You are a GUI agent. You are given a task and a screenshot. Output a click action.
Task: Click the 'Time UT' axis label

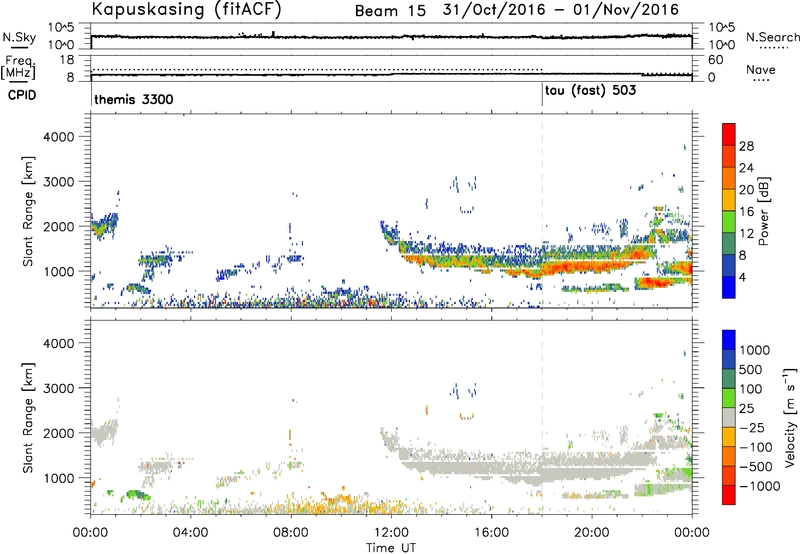[391, 547]
